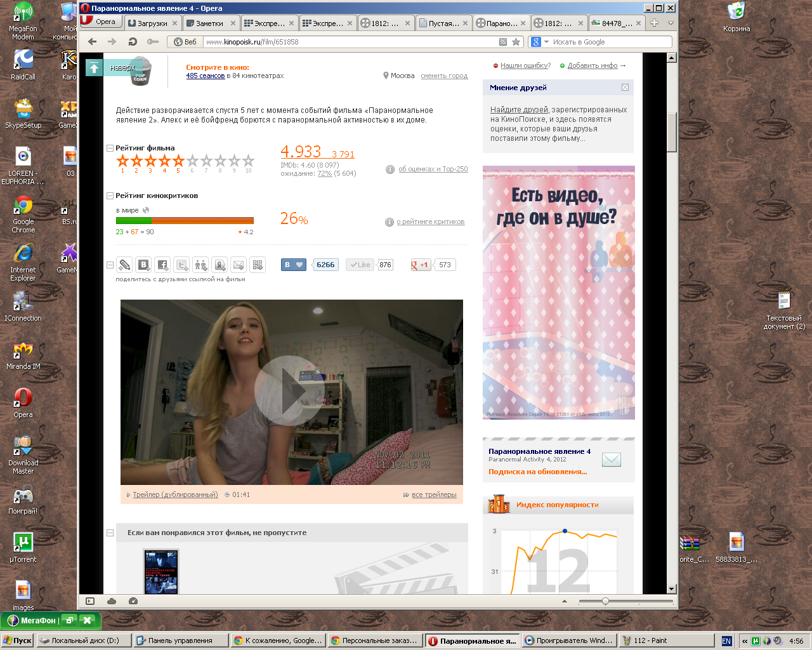Reload the Kinopoisk page
The image size is (812, 650).
133,42
